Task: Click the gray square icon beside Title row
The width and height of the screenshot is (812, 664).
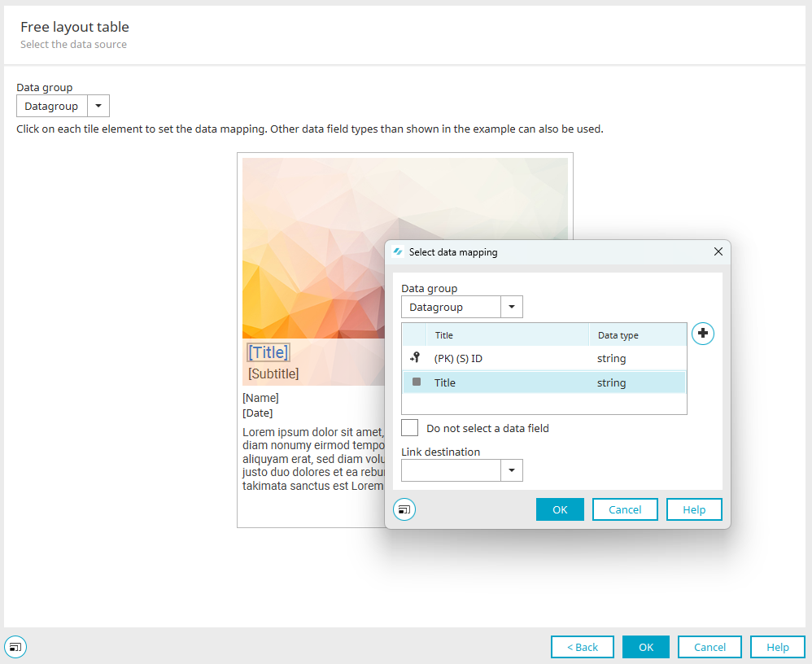Action: point(417,382)
